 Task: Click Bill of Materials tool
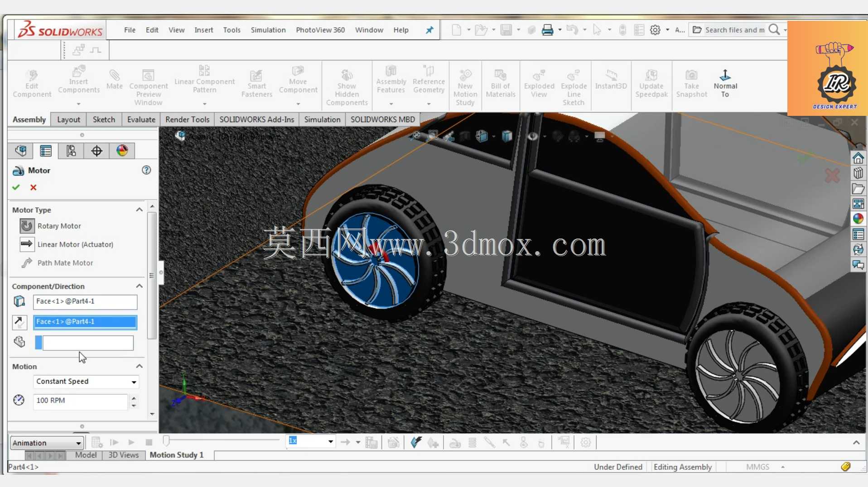501,84
